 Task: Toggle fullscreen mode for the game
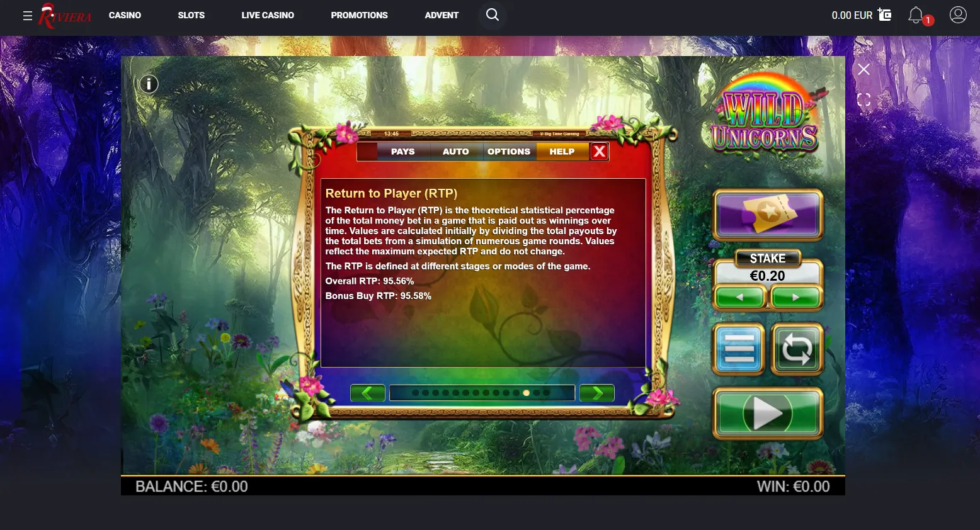[863, 99]
